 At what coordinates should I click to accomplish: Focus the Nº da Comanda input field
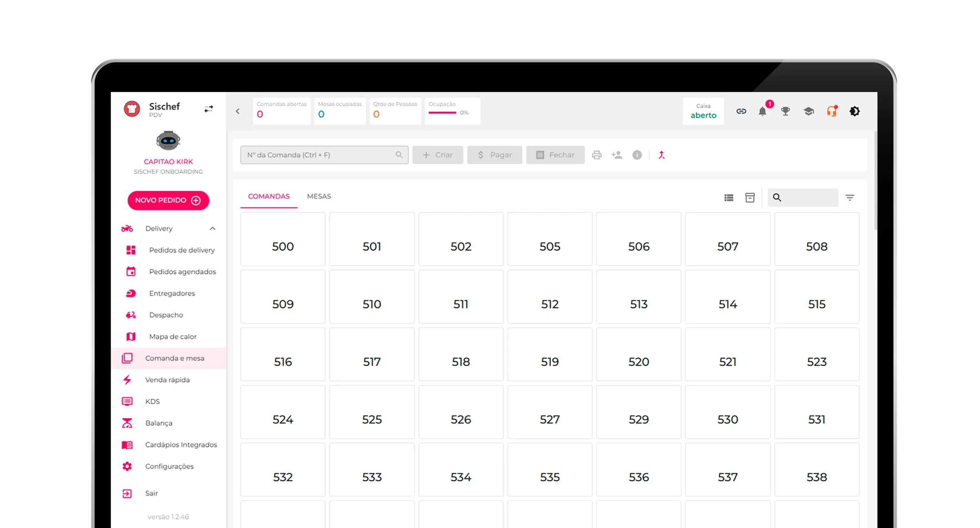324,155
